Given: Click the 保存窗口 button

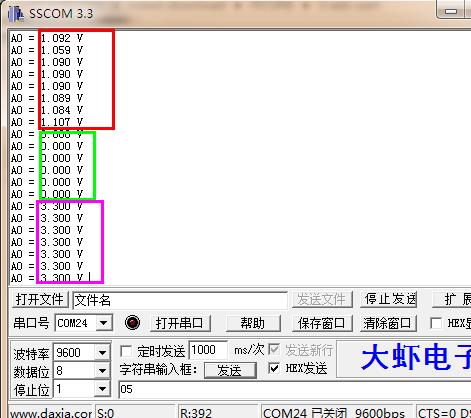Looking at the screenshot, I should tap(322, 323).
